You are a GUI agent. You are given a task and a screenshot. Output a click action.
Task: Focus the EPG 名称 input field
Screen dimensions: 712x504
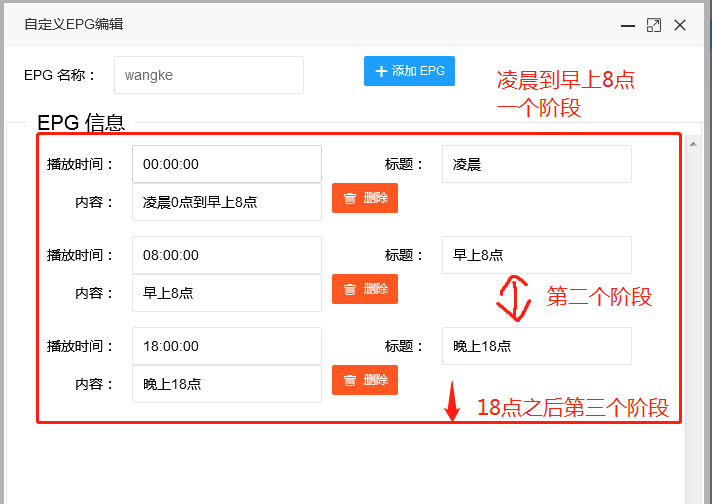click(x=208, y=75)
